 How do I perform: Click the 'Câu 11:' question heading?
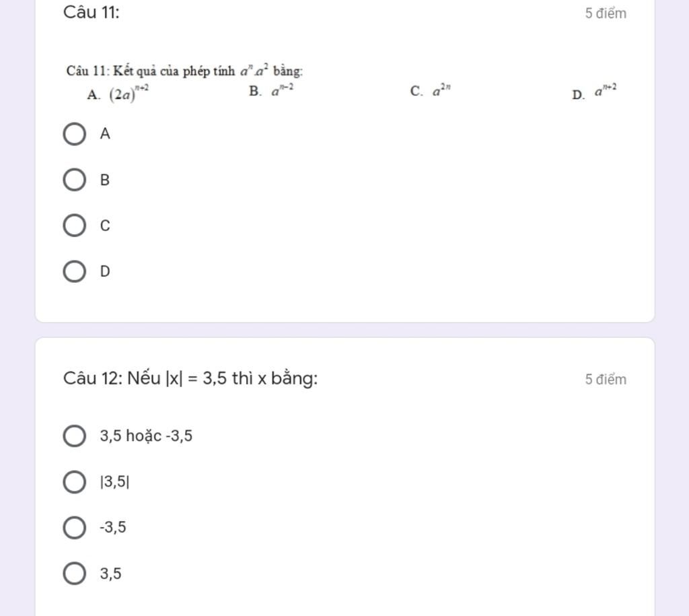click(92, 12)
